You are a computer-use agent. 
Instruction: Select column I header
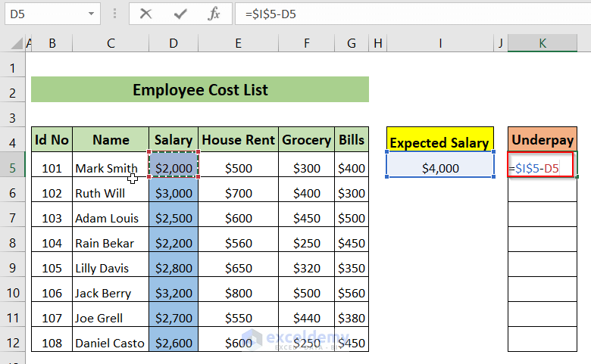(440, 44)
